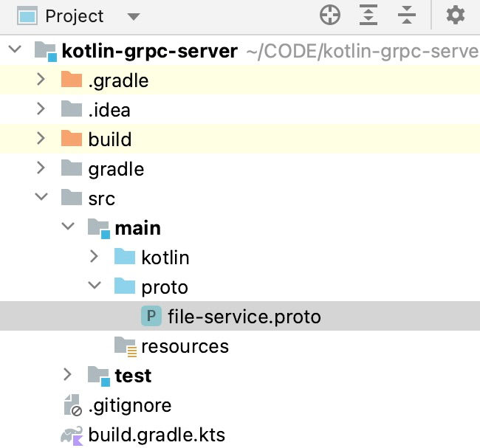Expand the .gradle folder
Screen dimensions: 480x448
click(x=41, y=80)
